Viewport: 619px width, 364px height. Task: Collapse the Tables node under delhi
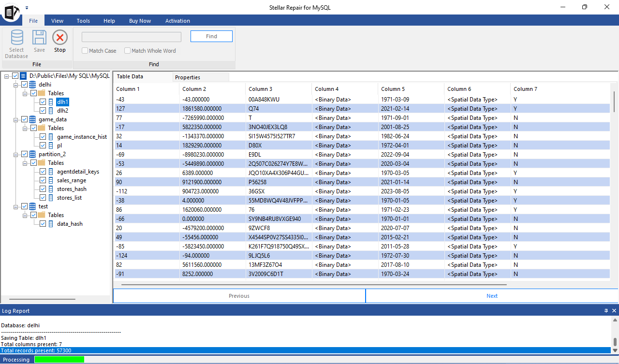pyautogui.click(x=25, y=93)
